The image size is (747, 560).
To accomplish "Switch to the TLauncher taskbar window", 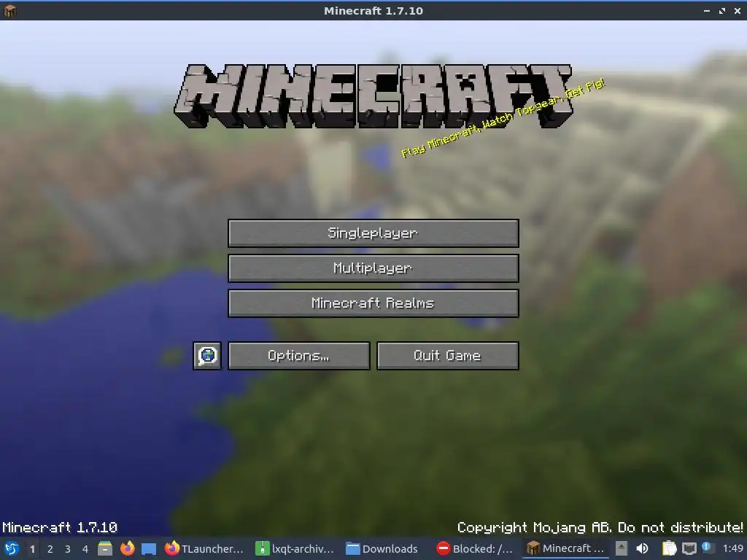I will pyautogui.click(x=204, y=548).
